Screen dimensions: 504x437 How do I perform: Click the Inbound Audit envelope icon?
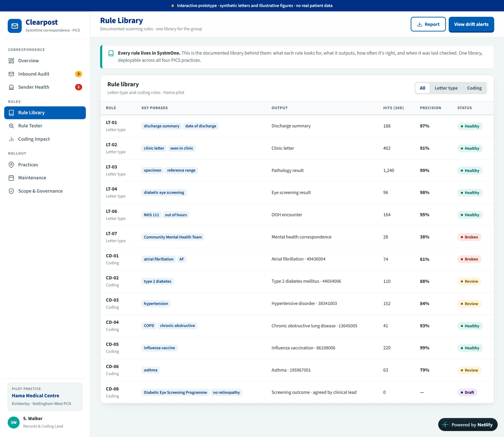(11, 74)
